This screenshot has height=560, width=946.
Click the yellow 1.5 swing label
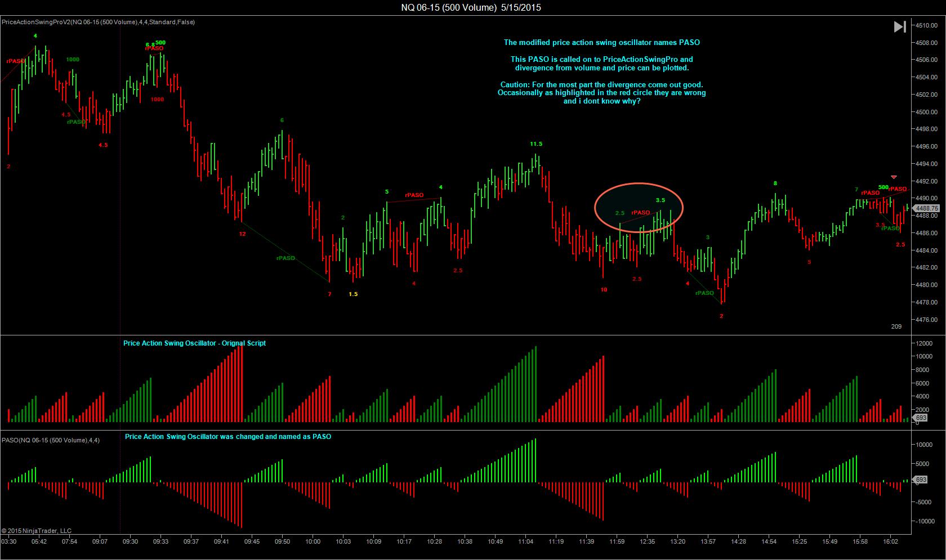tap(353, 294)
